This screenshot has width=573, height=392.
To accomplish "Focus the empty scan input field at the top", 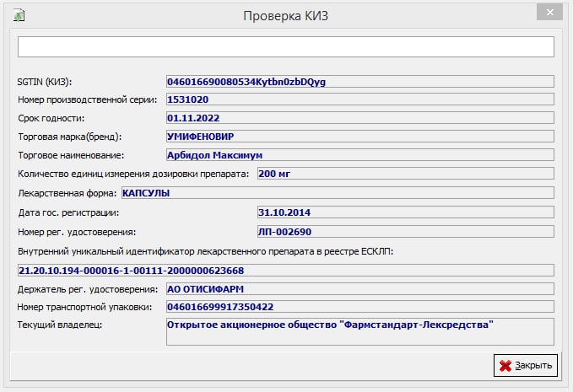I will [x=286, y=46].
